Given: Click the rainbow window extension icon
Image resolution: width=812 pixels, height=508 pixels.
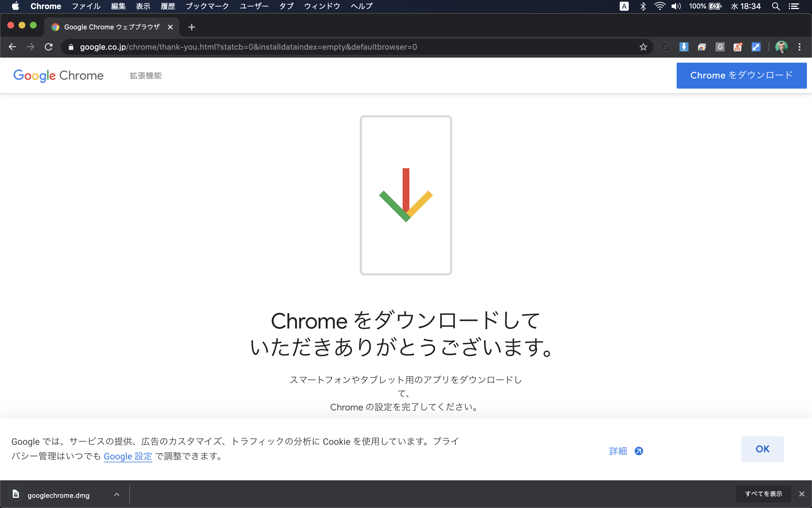Looking at the screenshot, I should coord(702,47).
